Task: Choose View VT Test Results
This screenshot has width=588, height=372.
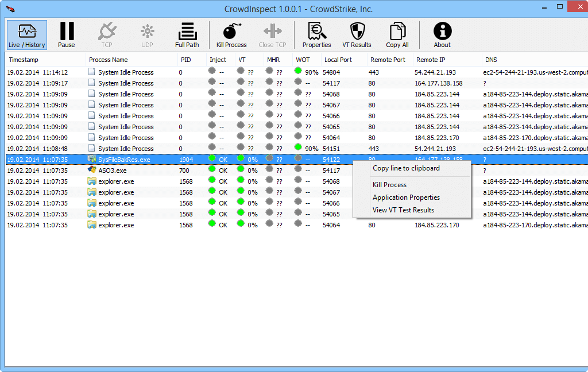Action: tap(403, 210)
